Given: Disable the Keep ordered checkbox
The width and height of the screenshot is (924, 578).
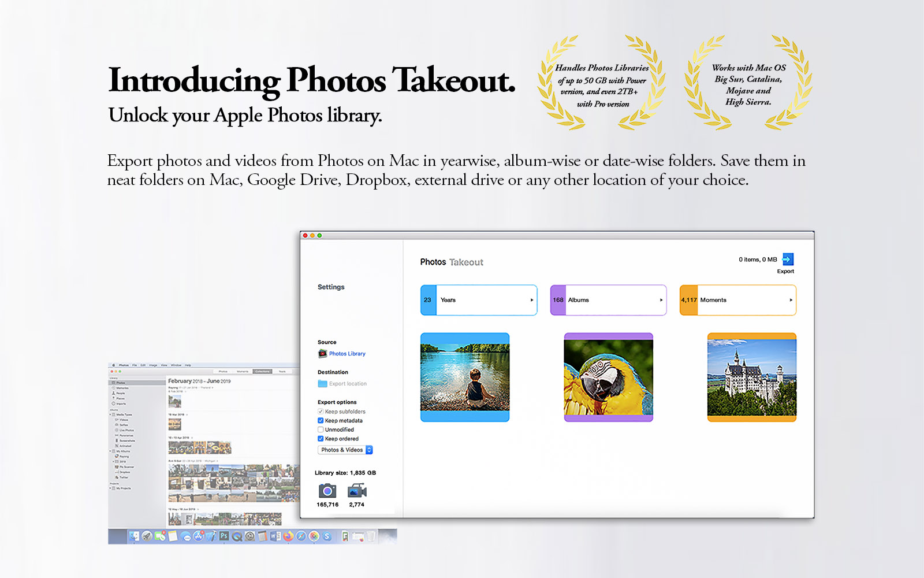Looking at the screenshot, I should [321, 439].
